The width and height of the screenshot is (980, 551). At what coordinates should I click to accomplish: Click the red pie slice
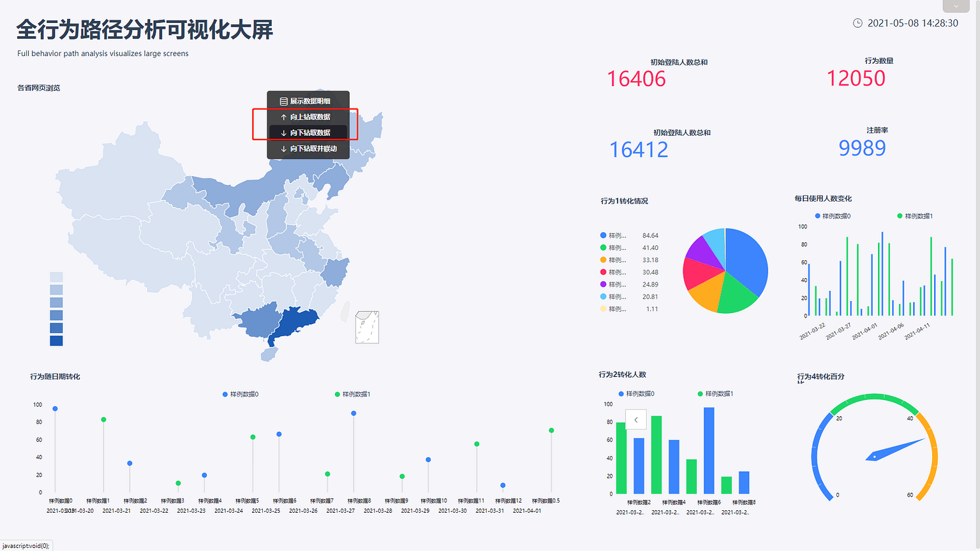click(x=699, y=273)
